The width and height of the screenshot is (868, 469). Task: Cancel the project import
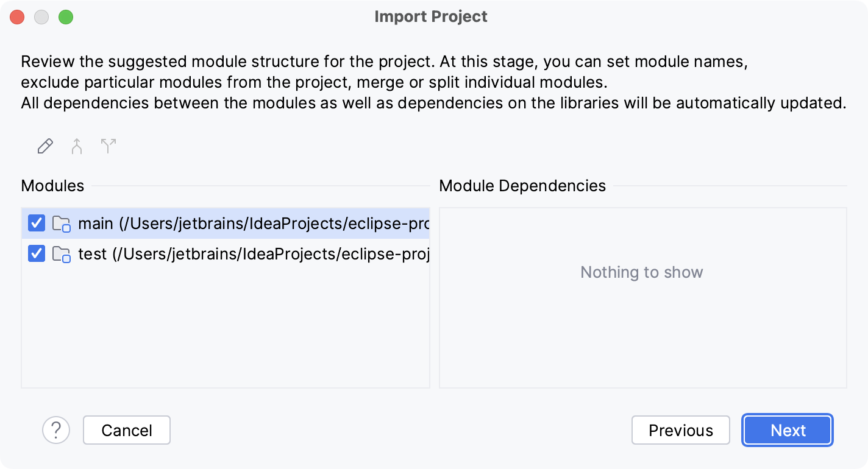(x=126, y=430)
